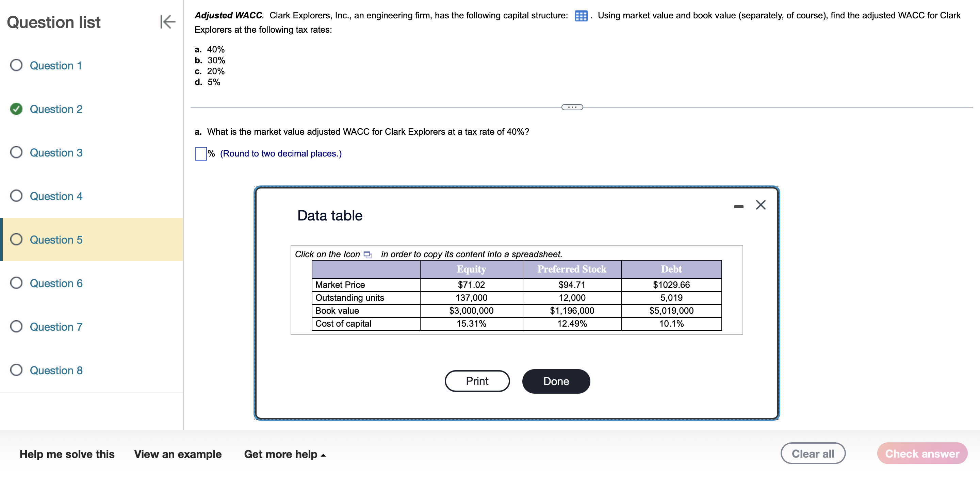The width and height of the screenshot is (980, 477).
Task: Select the Question 5 radio circle
Action: [16, 240]
